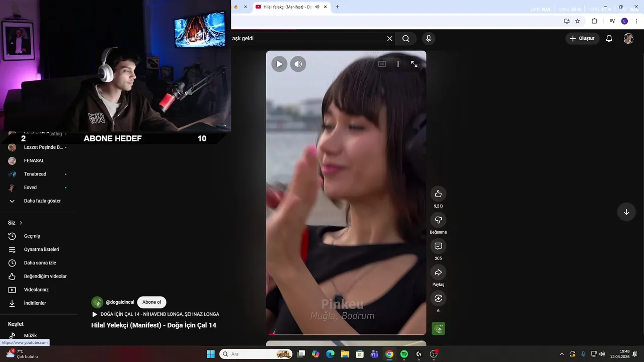
Task: Open the Shorts more options menu
Action: (398, 64)
